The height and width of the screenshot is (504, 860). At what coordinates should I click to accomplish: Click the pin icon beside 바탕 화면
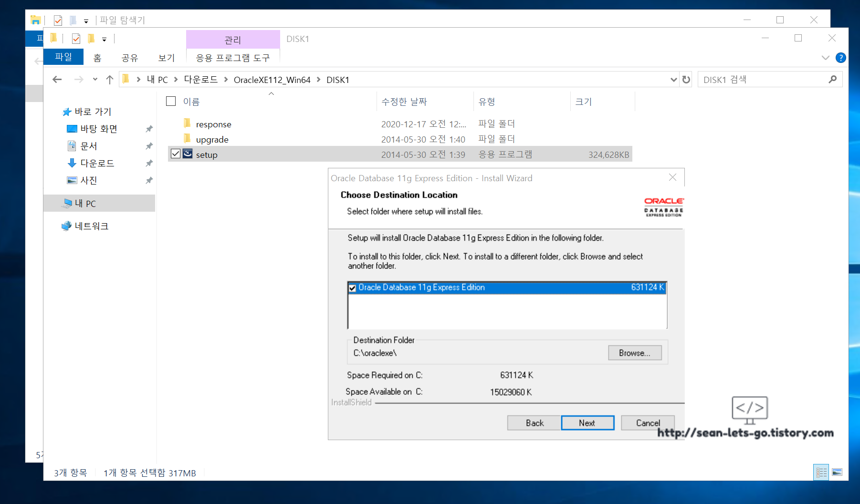[149, 129]
